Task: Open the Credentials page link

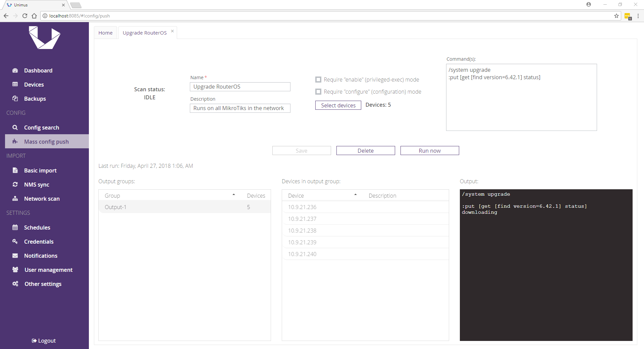Action: pyautogui.click(x=39, y=242)
